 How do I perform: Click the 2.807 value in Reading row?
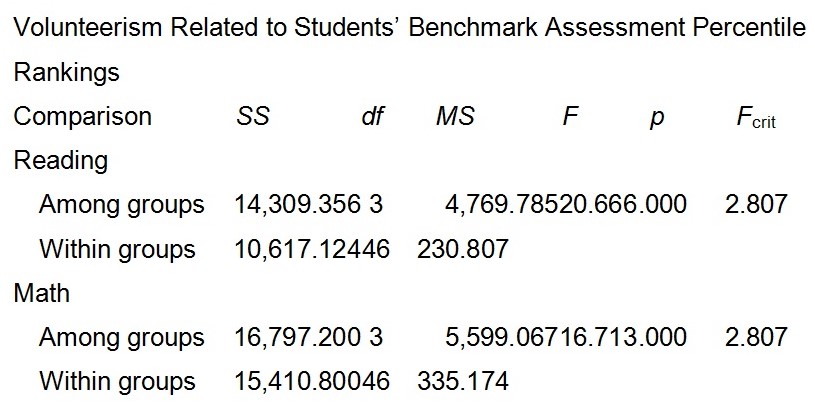756,205
